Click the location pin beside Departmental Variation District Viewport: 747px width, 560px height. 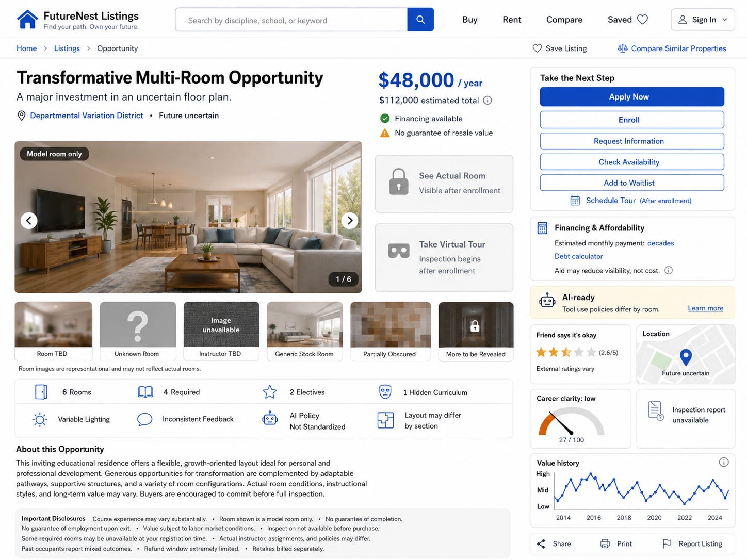tap(21, 116)
